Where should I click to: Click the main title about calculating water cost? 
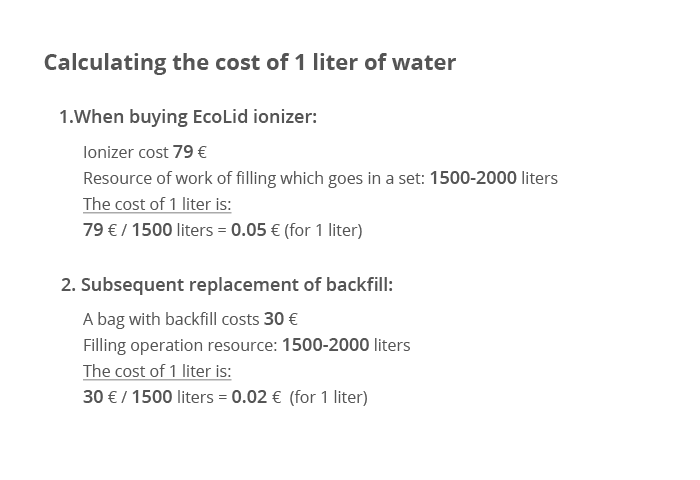tap(250, 62)
